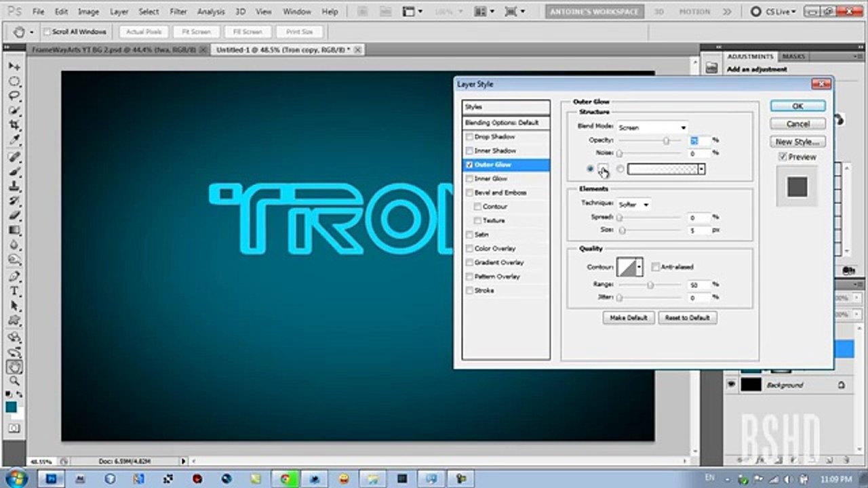The image size is (868, 488).
Task: Enable the Bevel and Emboss checkbox
Action: [x=469, y=192]
